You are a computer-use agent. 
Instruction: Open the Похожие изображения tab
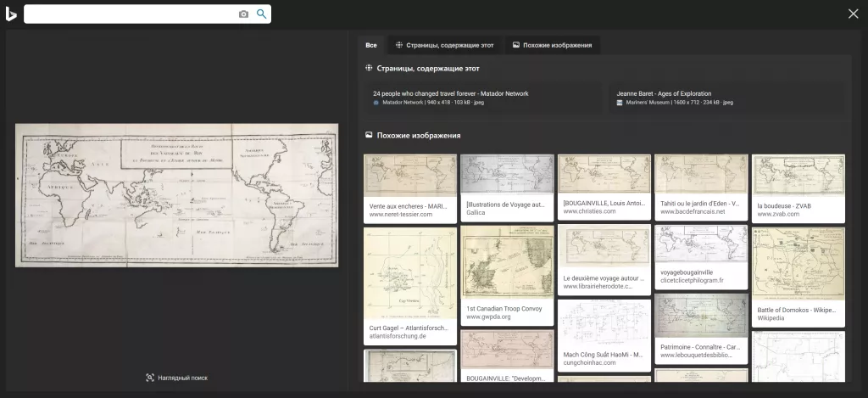point(553,45)
